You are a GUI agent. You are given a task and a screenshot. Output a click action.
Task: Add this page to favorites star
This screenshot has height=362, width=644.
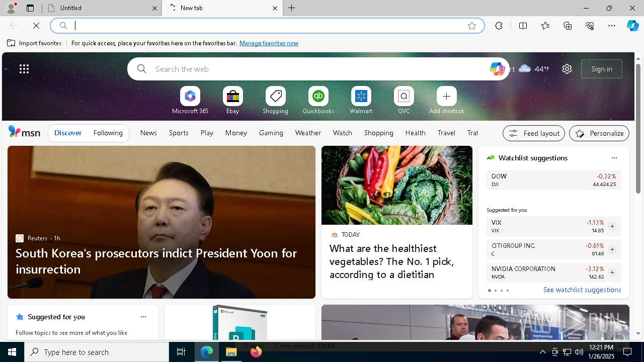click(x=472, y=26)
